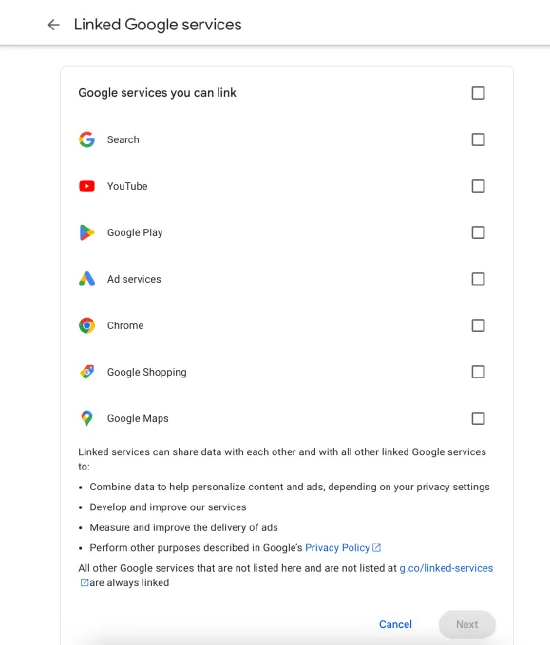The height and width of the screenshot is (645, 550).
Task: Click the Cancel button
Action: coord(395,624)
